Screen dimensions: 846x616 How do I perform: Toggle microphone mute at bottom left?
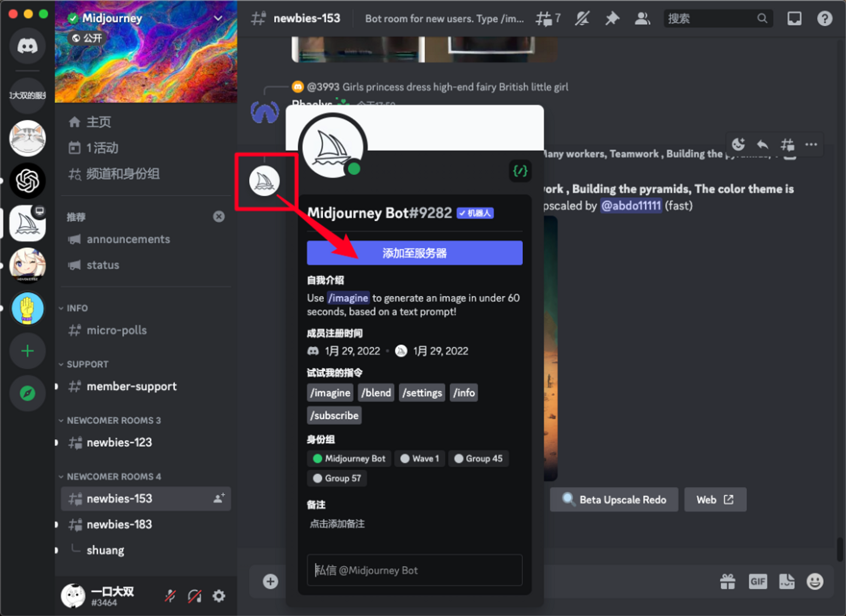[170, 596]
